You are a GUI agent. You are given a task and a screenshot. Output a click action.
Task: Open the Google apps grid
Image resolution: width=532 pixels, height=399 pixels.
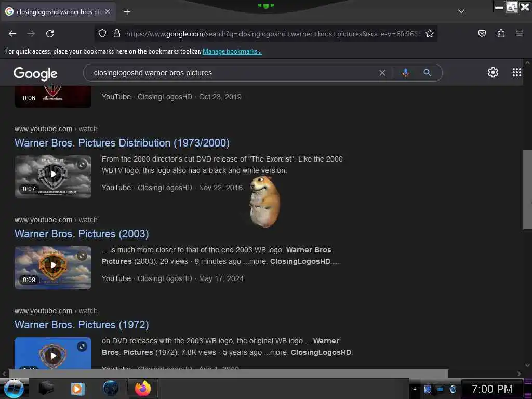[516, 72]
